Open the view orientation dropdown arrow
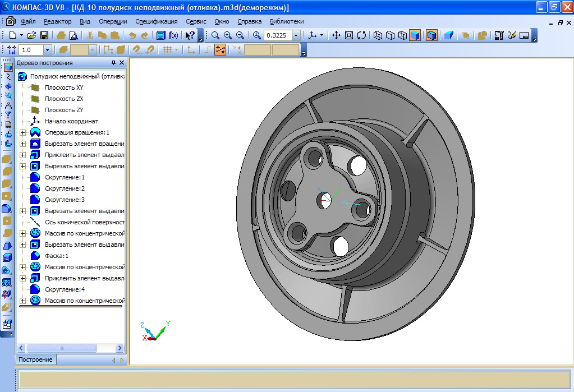This screenshot has height=392, width=574. (x=321, y=35)
